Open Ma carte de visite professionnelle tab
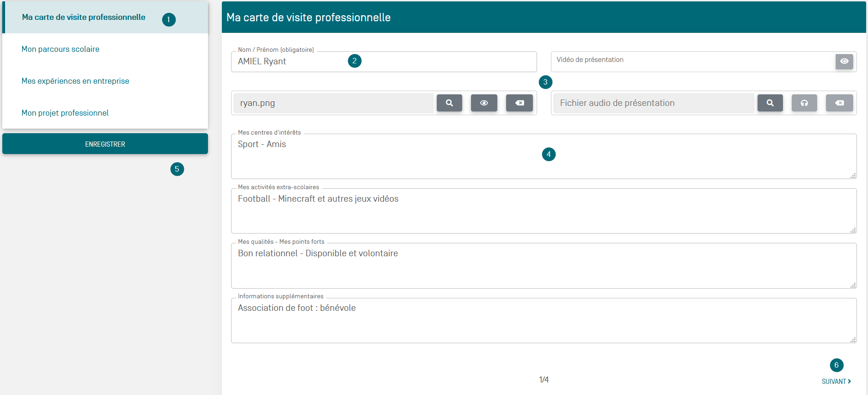This screenshot has height=395, width=868. click(x=84, y=18)
